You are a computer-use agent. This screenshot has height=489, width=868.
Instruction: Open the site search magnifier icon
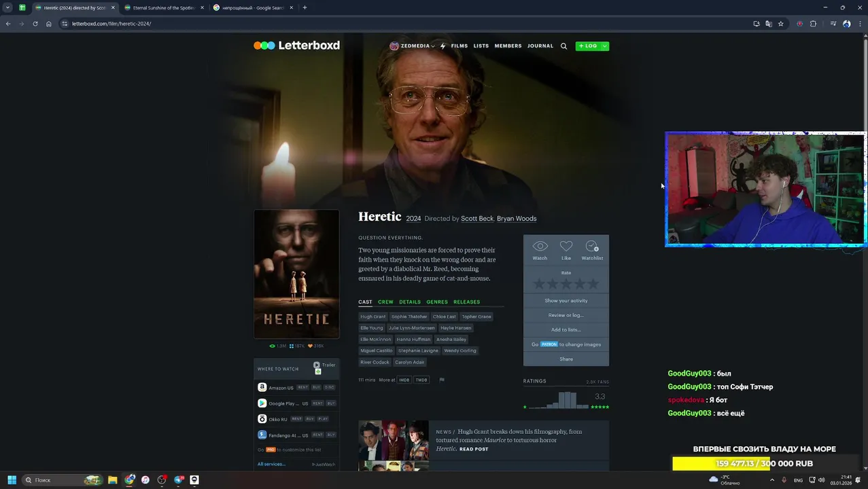pyautogui.click(x=563, y=46)
